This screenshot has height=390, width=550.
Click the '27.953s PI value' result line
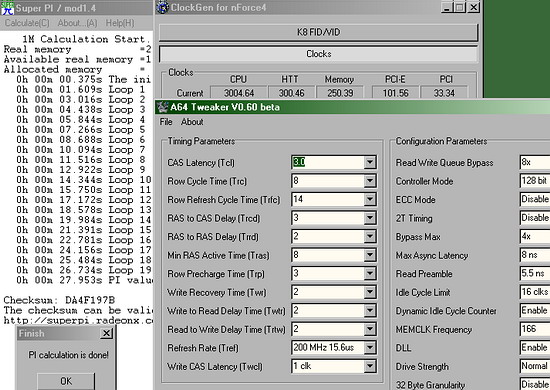pyautogui.click(x=84, y=280)
